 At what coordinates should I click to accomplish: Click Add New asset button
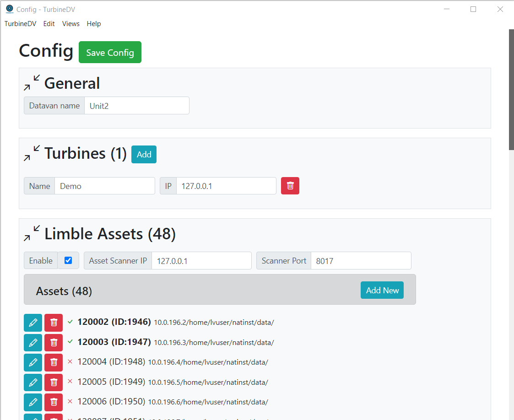pyautogui.click(x=382, y=290)
